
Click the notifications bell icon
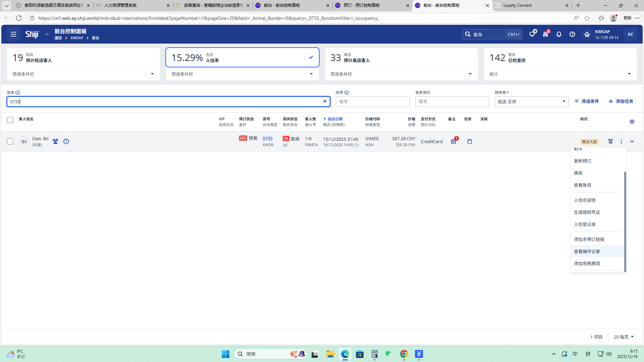(x=559, y=34)
